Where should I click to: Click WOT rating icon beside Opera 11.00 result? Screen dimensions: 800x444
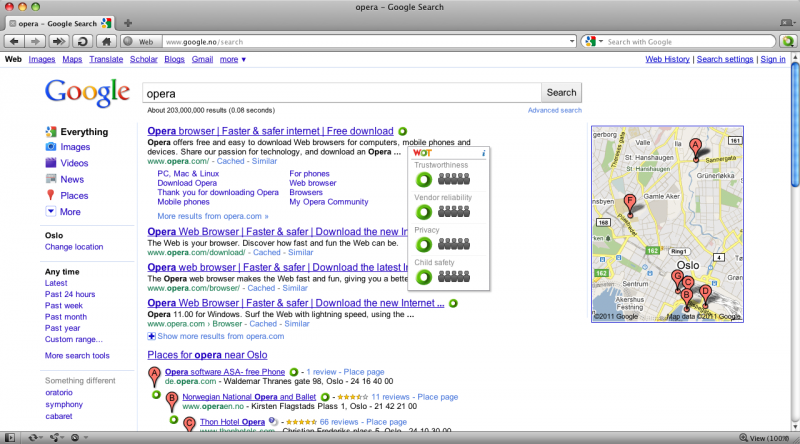coord(453,303)
